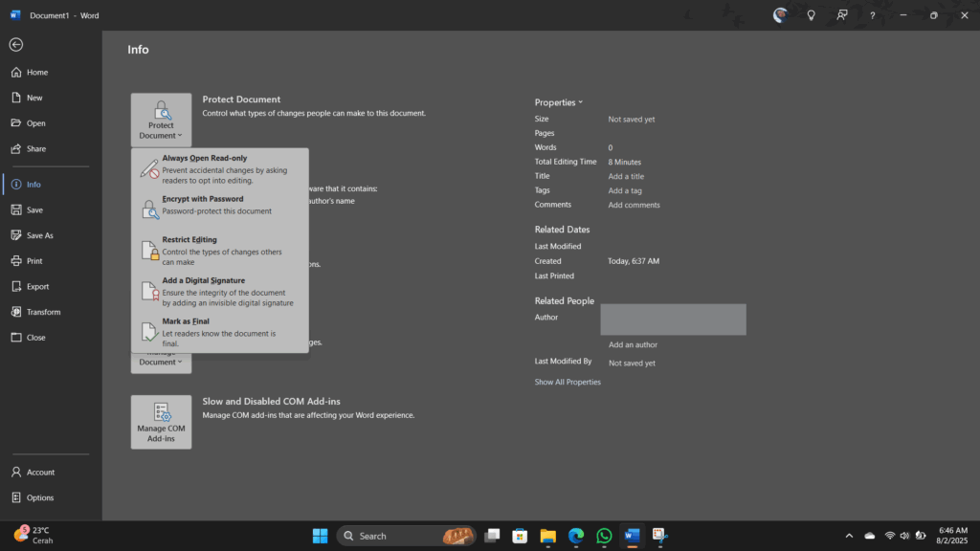Click the Manage COM Add-ins button
Screen dimensions: 980x551
pyautogui.click(x=161, y=422)
